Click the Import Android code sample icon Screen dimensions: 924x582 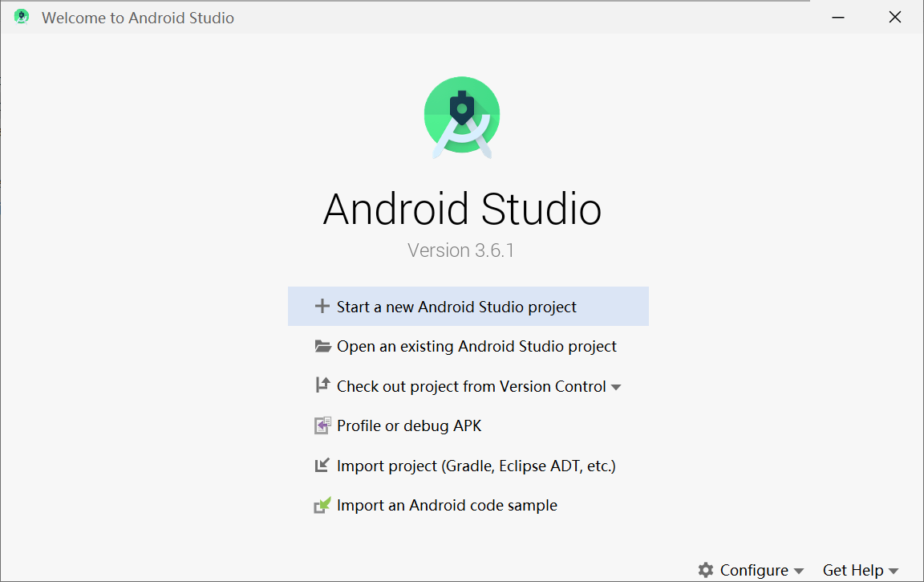[322, 506]
